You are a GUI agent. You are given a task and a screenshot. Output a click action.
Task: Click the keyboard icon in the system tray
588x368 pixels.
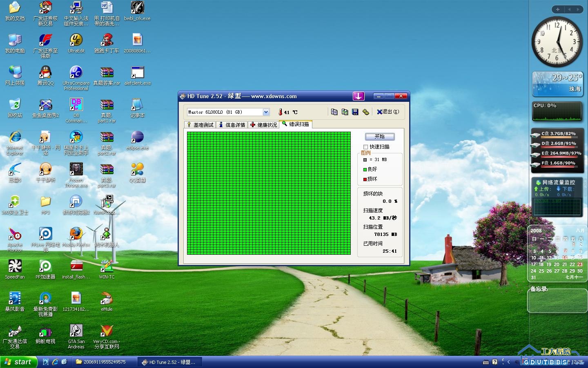(486, 362)
